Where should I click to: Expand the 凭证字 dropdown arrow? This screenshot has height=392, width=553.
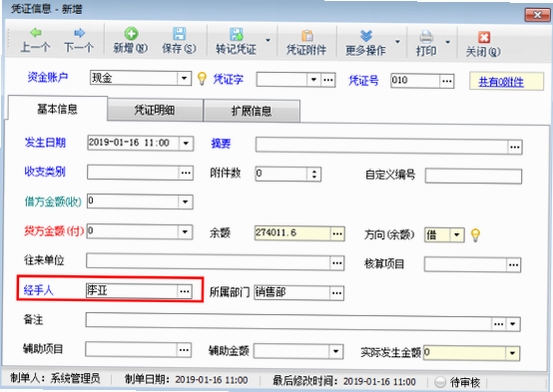click(314, 80)
